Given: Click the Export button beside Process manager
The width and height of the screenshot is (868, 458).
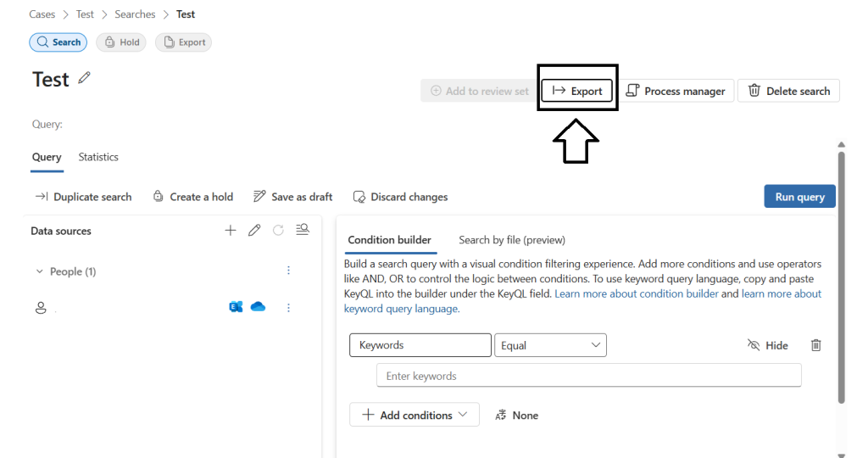Looking at the screenshot, I should tap(576, 91).
